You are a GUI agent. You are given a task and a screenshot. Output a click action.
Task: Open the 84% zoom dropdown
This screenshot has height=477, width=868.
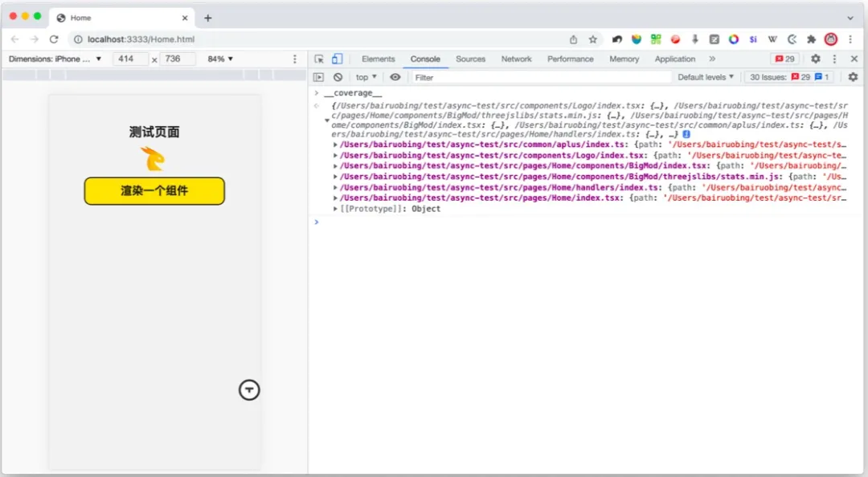click(x=220, y=59)
